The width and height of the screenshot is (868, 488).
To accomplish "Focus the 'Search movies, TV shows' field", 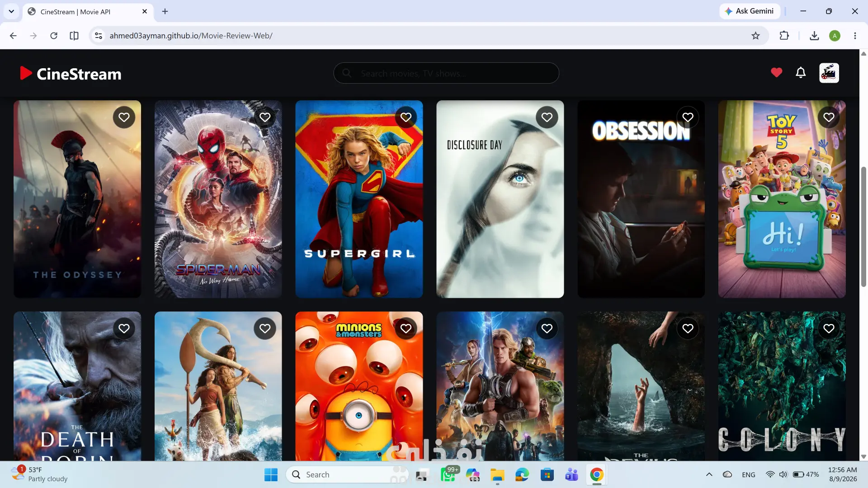I will (x=446, y=73).
